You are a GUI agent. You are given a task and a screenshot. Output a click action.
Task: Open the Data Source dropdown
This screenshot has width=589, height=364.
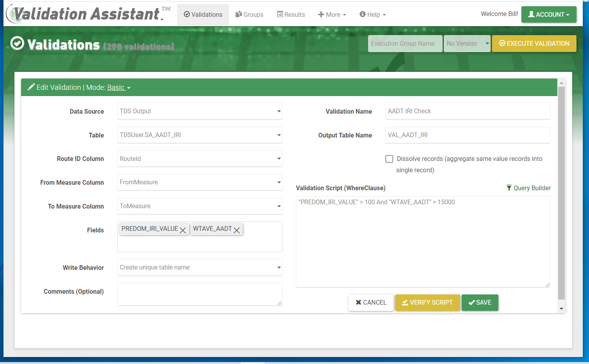click(200, 111)
